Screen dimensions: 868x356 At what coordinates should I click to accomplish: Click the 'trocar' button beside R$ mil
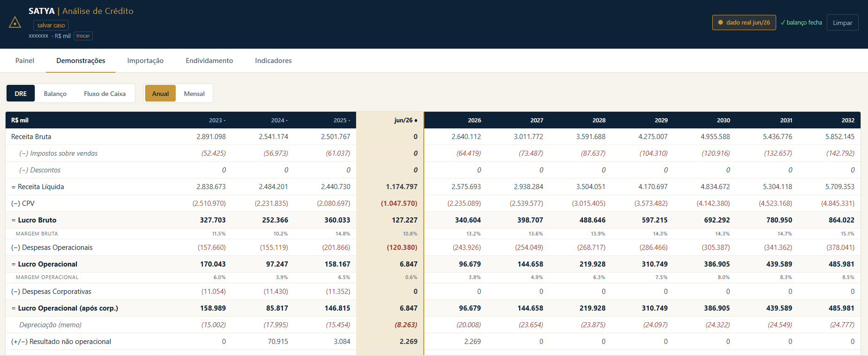click(83, 36)
